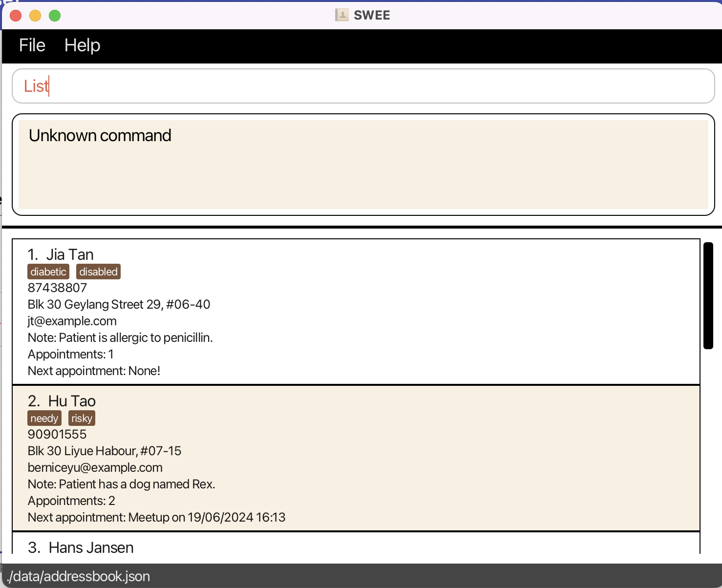Select the Jia Tan patient name
The width and height of the screenshot is (722, 588).
click(x=70, y=254)
